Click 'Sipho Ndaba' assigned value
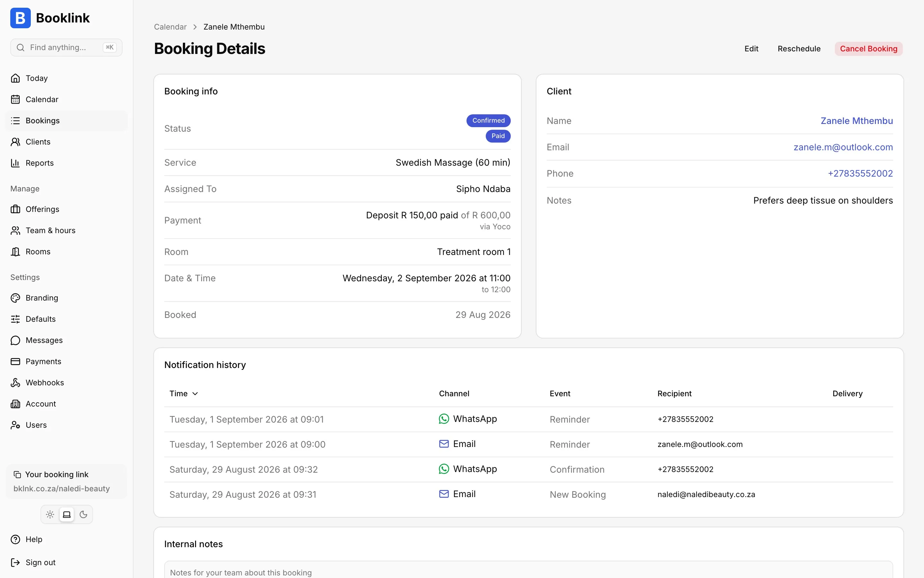924x578 pixels. [x=483, y=189]
